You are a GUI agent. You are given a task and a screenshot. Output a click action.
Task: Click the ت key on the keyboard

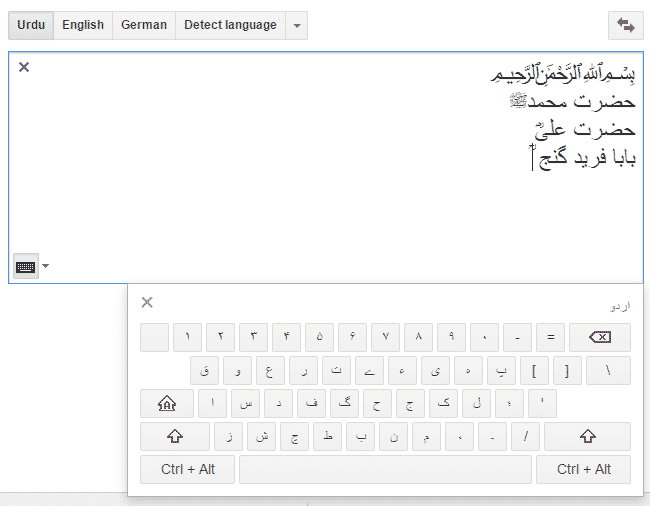coord(336,370)
